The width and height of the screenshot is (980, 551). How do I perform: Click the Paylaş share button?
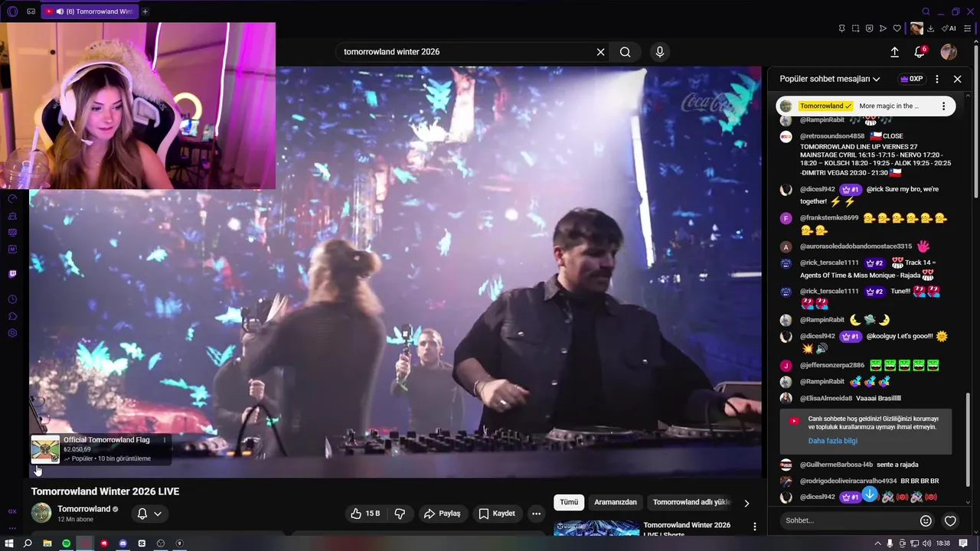pyautogui.click(x=443, y=514)
